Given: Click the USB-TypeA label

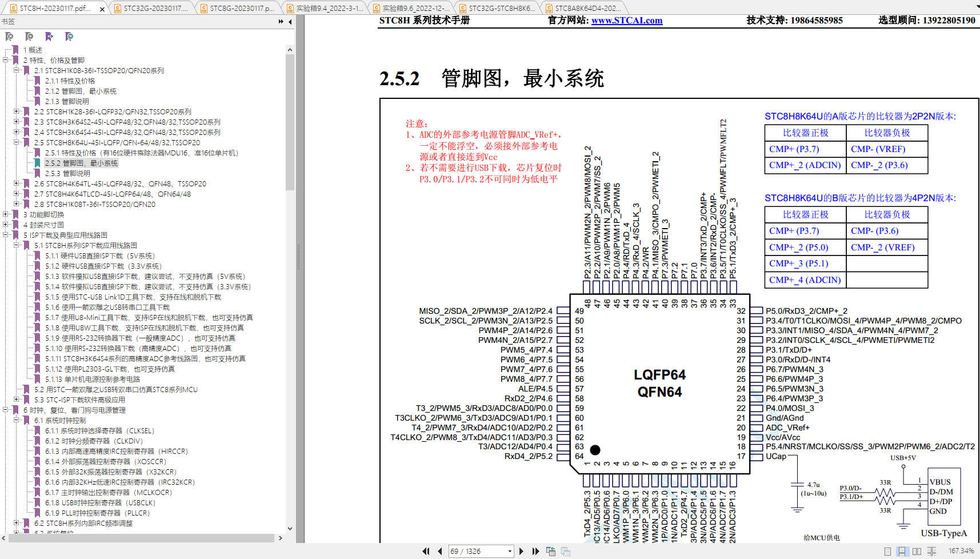Looking at the screenshot, I should [944, 533].
